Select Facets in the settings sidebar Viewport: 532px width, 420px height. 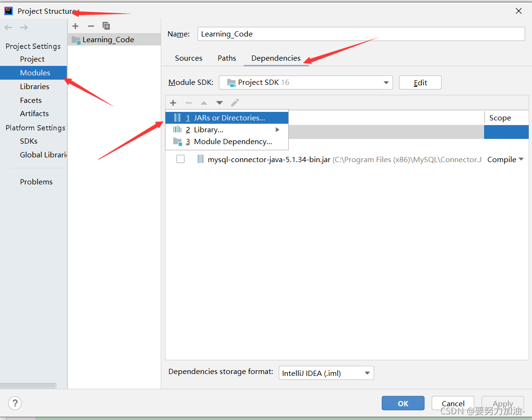click(x=34, y=100)
